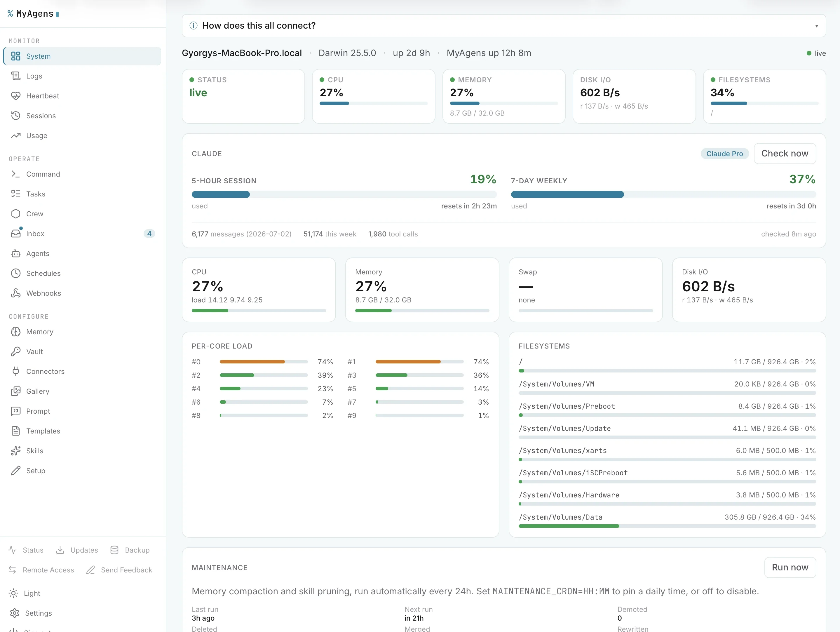Click the top FILESYSTEMS 34% card
The image size is (840, 632).
tap(764, 96)
